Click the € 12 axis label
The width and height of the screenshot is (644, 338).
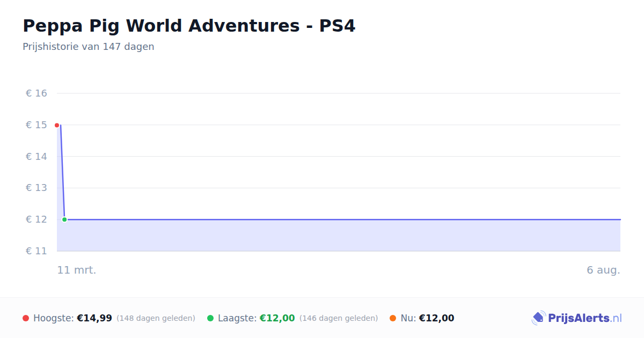(x=36, y=219)
